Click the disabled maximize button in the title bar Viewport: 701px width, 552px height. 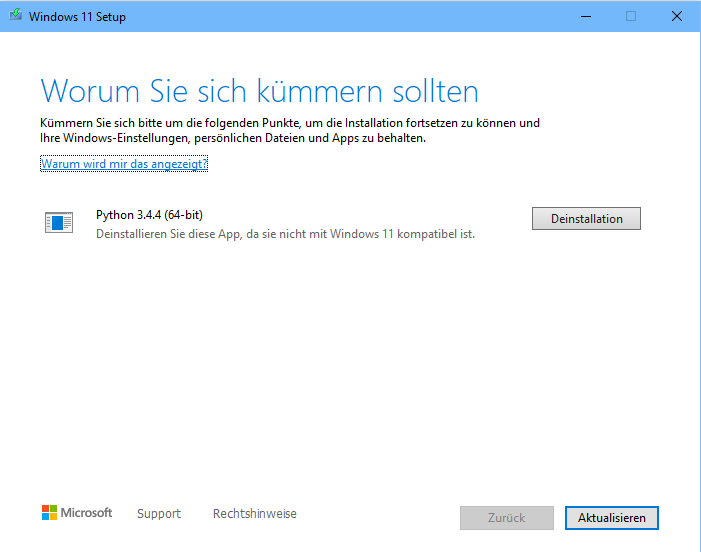(631, 17)
